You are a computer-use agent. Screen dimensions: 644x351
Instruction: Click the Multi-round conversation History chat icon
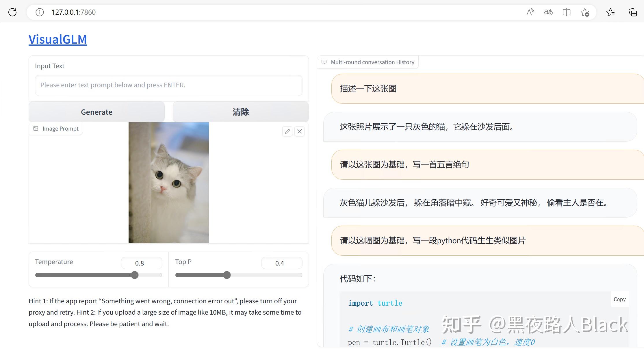[324, 62]
